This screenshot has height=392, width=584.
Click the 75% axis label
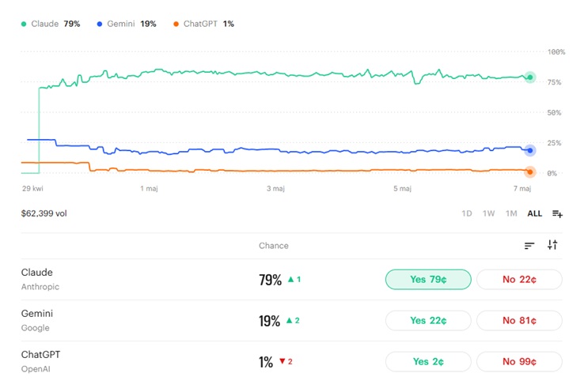[554, 82]
